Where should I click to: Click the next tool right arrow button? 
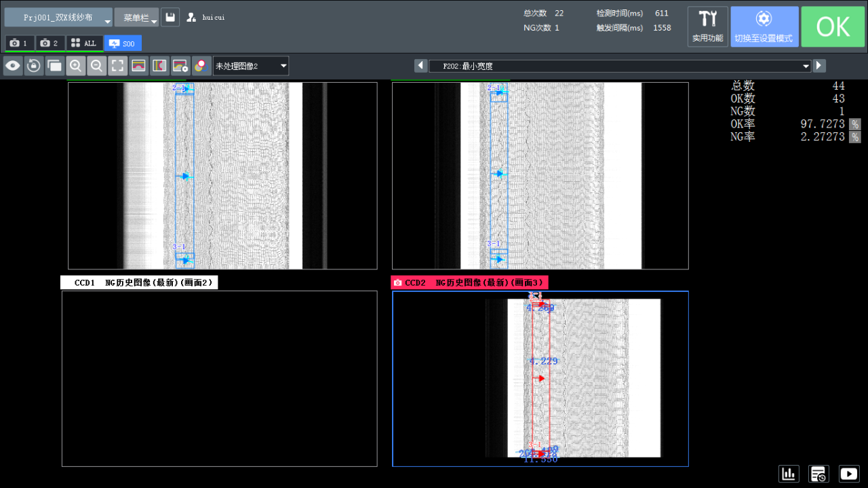coord(819,66)
